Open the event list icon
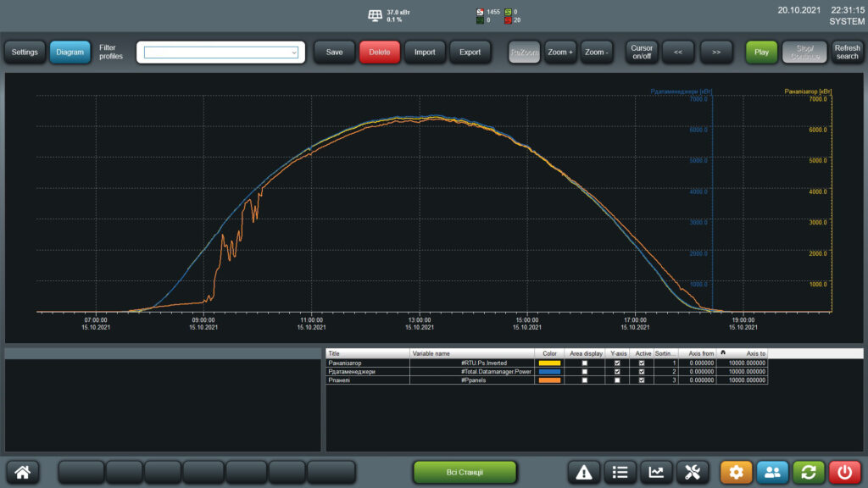This screenshot has width=868, height=488. tap(620, 472)
